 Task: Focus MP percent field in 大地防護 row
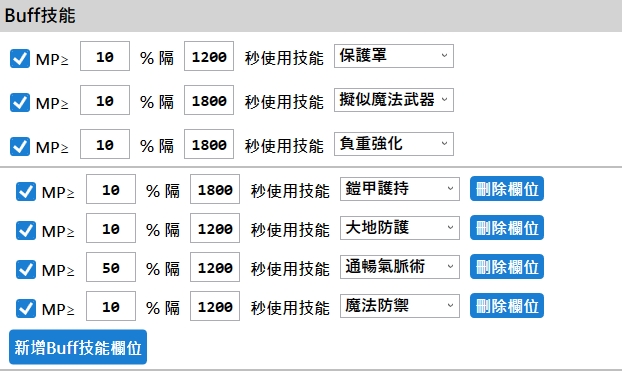pyautogui.click(x=111, y=228)
